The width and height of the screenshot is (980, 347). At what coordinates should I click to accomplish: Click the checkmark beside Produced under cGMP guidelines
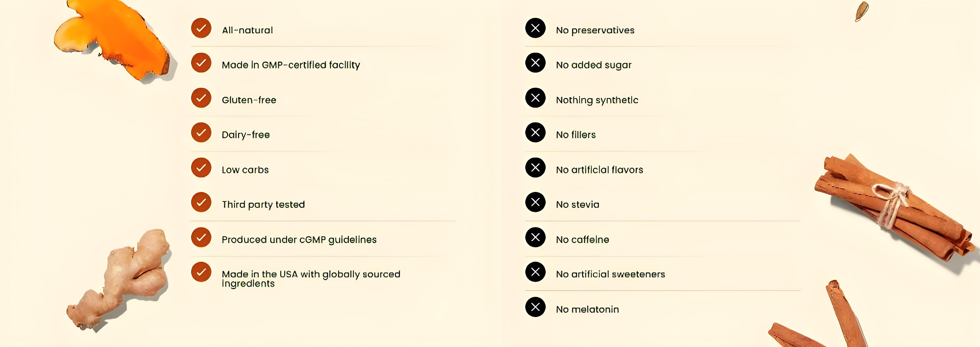(201, 237)
